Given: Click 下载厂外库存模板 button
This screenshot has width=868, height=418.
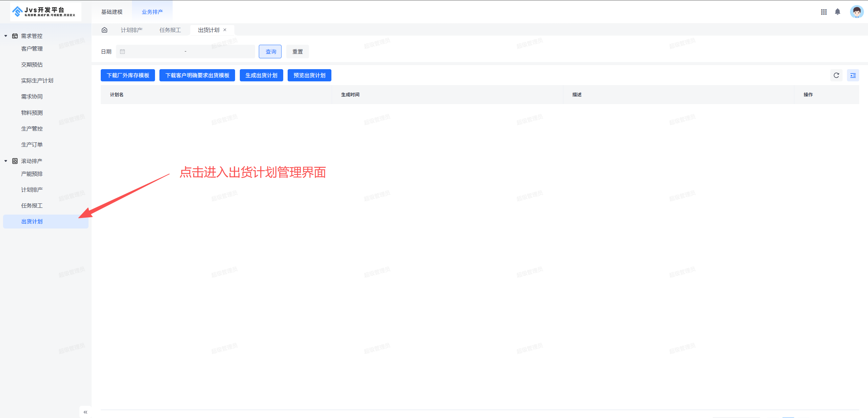Looking at the screenshot, I should point(128,75).
